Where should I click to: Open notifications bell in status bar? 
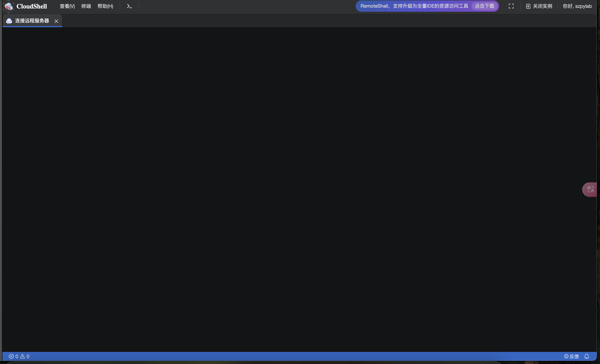click(x=587, y=357)
